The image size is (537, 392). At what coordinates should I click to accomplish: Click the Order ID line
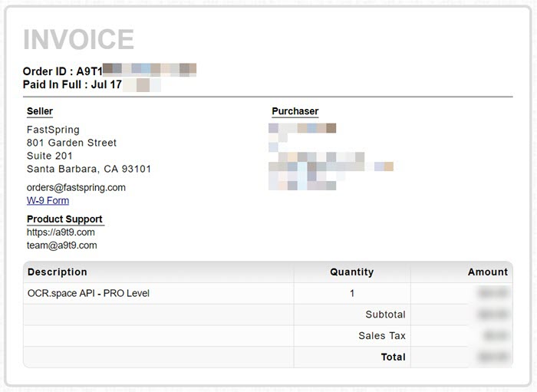(110, 70)
